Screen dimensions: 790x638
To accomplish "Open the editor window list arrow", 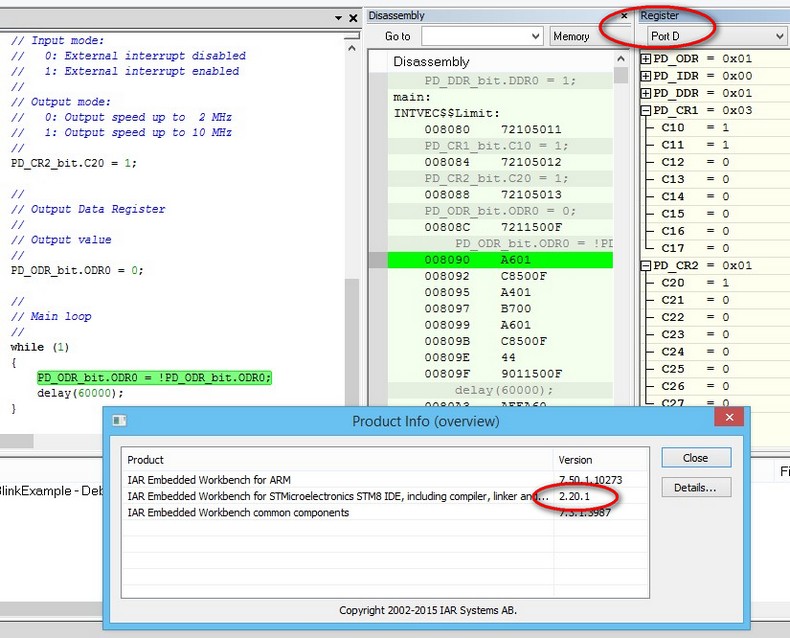I will point(337,19).
